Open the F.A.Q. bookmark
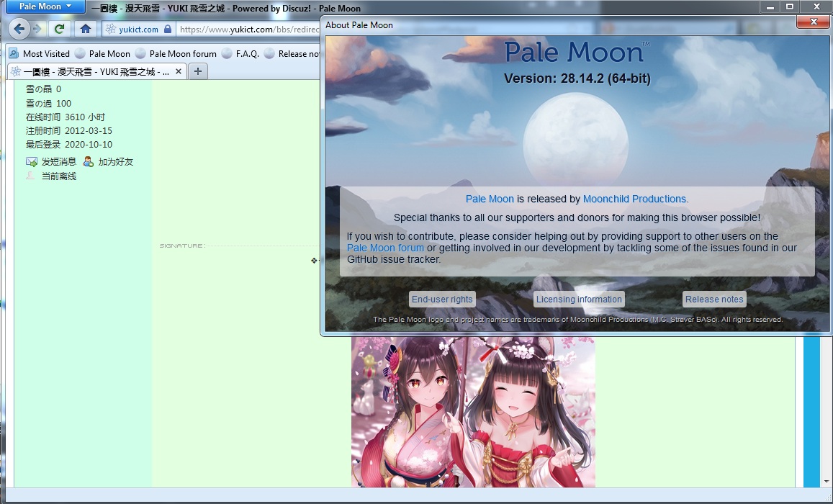833x504 pixels. pos(240,53)
